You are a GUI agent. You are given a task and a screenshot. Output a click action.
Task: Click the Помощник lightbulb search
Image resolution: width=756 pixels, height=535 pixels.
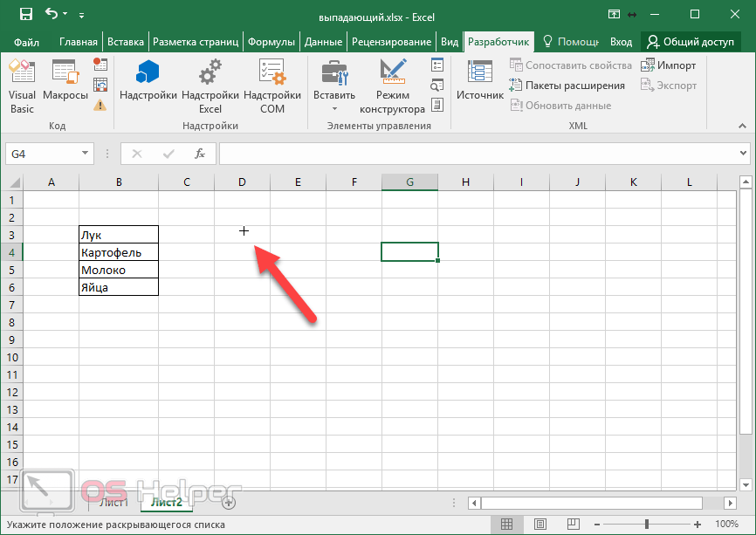(571, 42)
